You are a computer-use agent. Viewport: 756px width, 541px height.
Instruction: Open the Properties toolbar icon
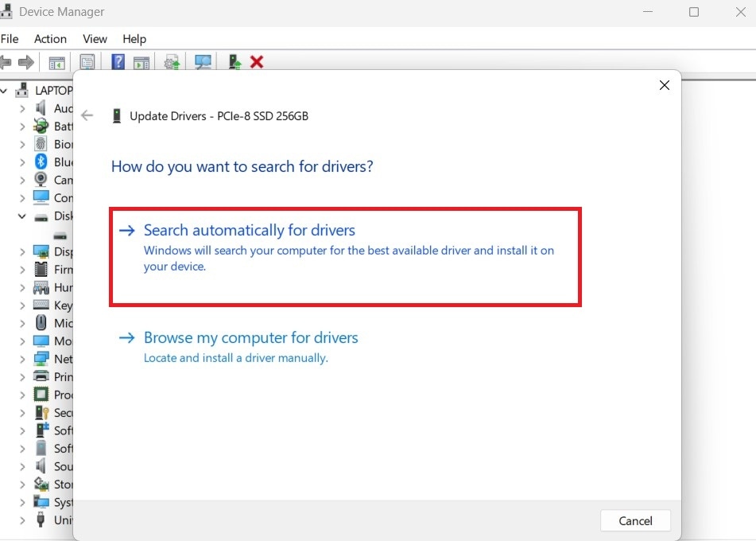point(87,62)
